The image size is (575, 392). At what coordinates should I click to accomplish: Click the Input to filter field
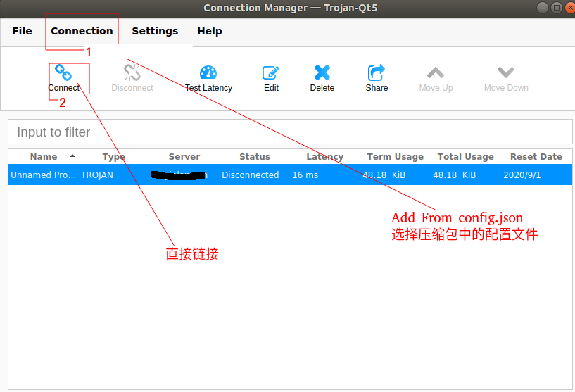tap(289, 132)
